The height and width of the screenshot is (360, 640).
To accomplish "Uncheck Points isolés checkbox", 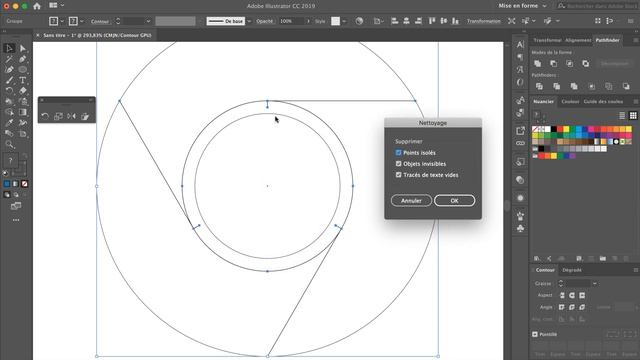I will coord(398,153).
